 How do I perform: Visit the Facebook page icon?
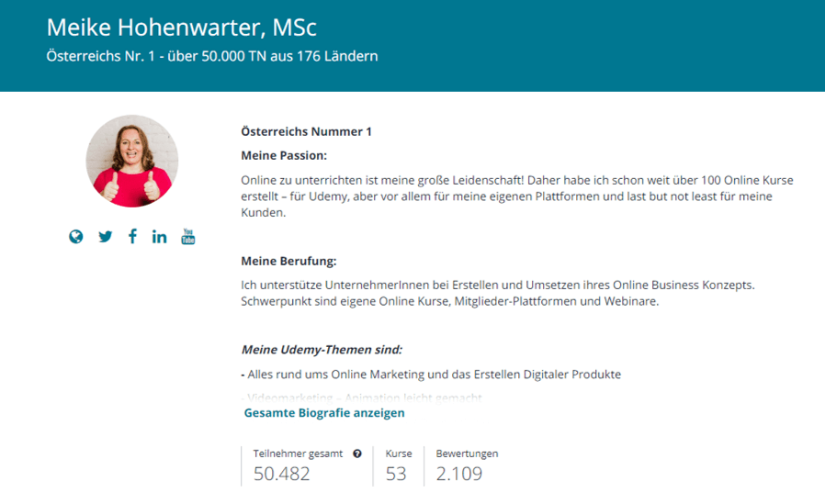point(132,237)
